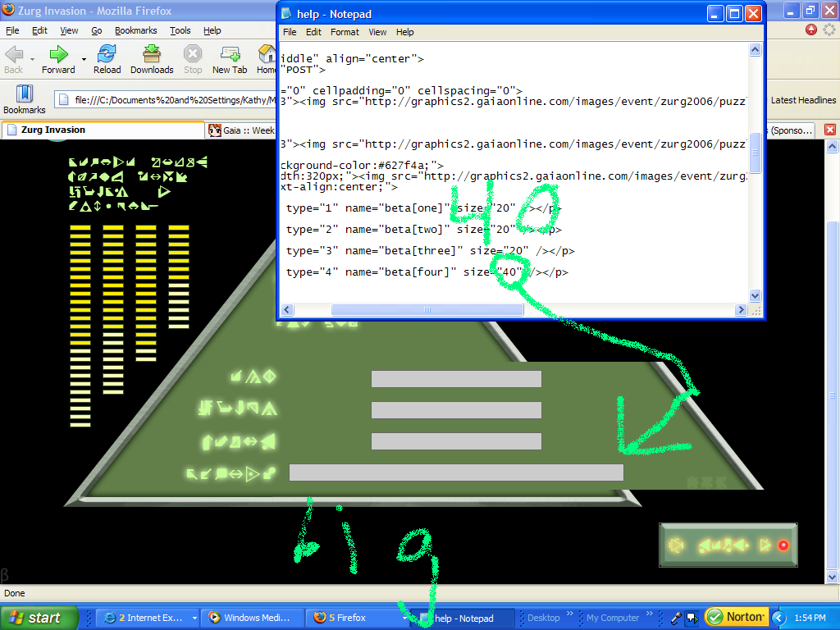Screen dimensions: 840x630
Task: Click the Firefox throbber icon
Action: [829, 30]
